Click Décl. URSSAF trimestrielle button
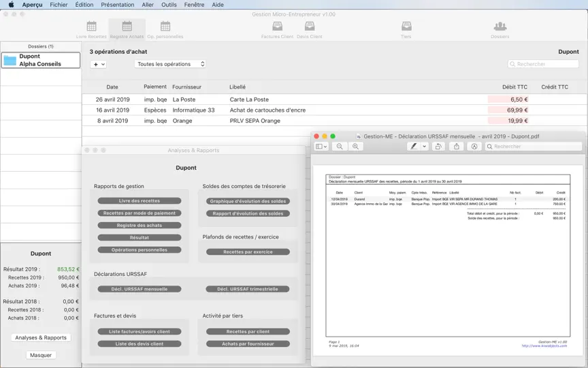 248,289
